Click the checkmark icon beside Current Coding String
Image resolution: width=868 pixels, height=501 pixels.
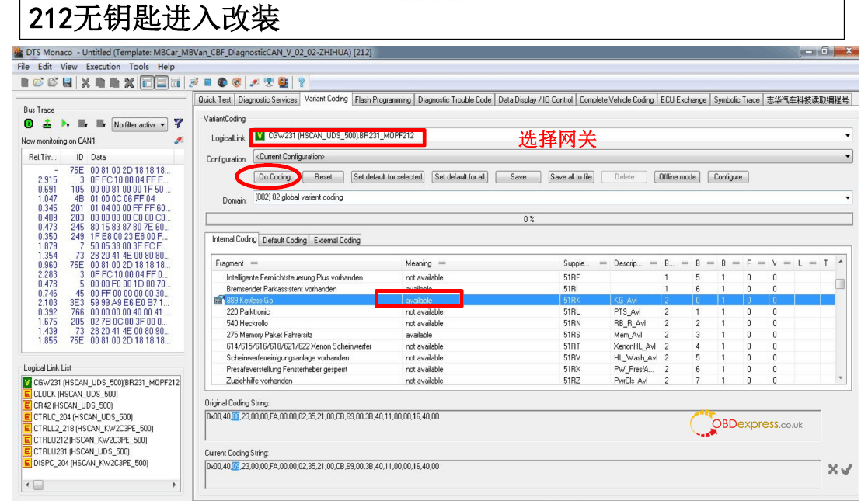pyautogui.click(x=846, y=469)
